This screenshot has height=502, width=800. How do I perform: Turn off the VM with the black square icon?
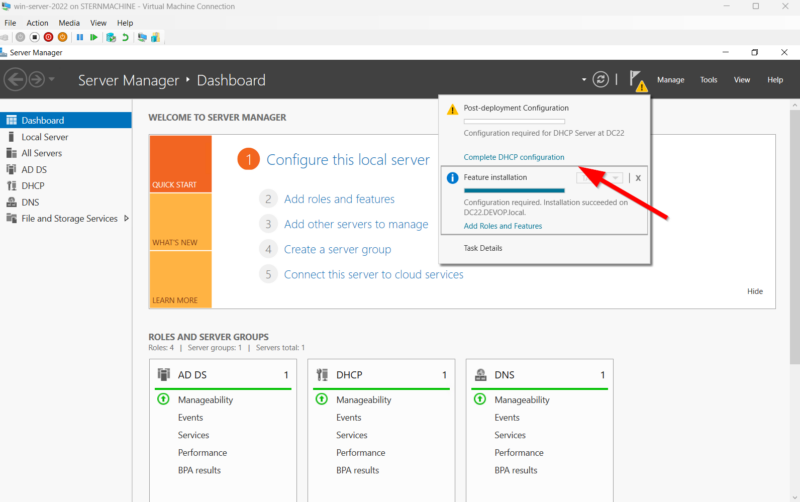click(x=35, y=37)
